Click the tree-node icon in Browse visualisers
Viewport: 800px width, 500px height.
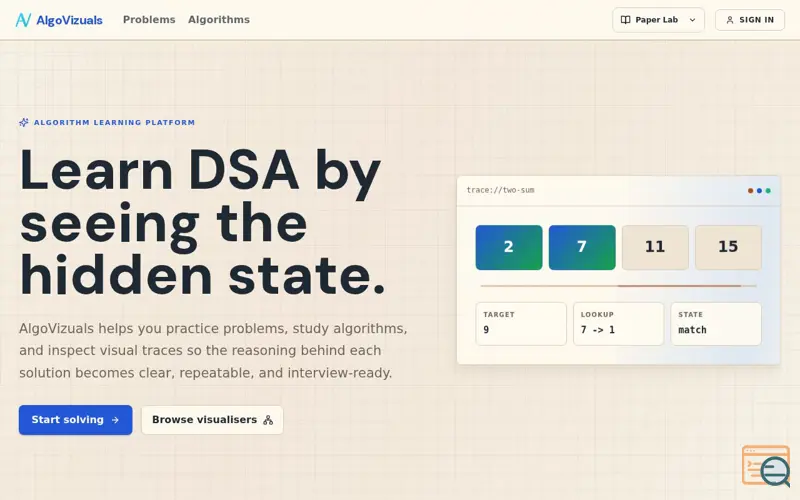pos(268,420)
